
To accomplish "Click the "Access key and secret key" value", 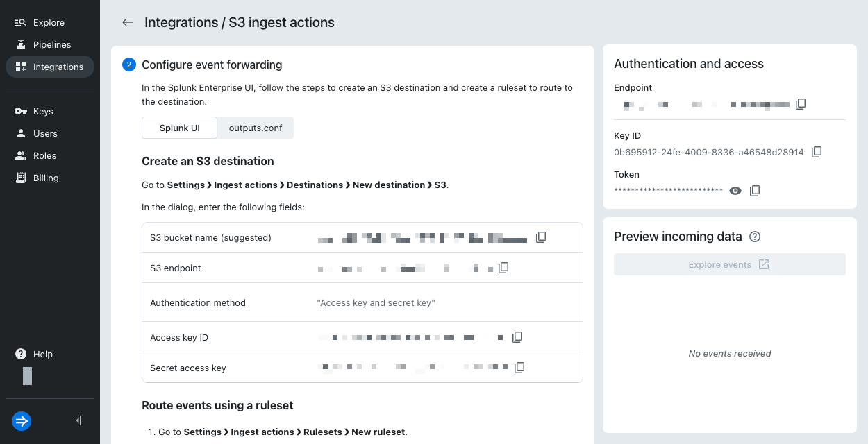I will coord(376,302).
